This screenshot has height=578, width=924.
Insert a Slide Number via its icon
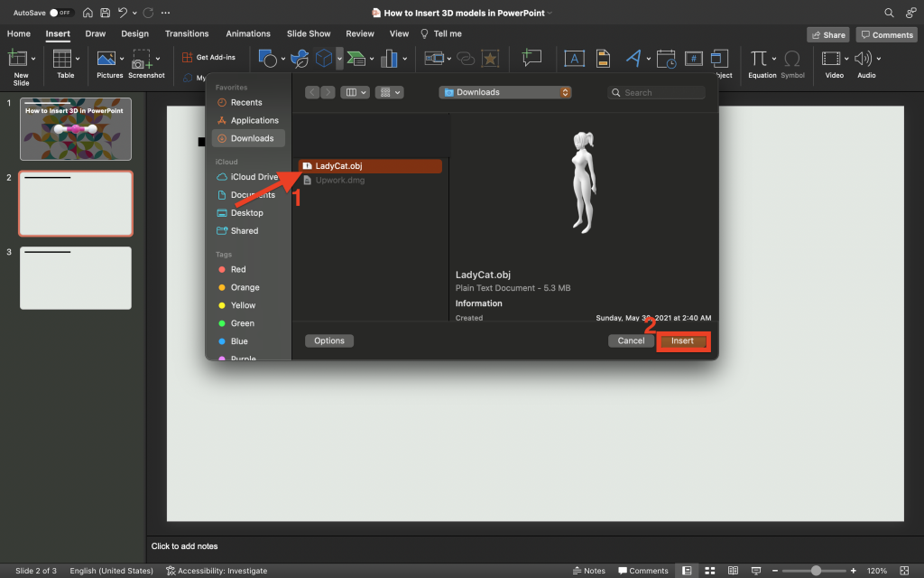click(x=693, y=58)
